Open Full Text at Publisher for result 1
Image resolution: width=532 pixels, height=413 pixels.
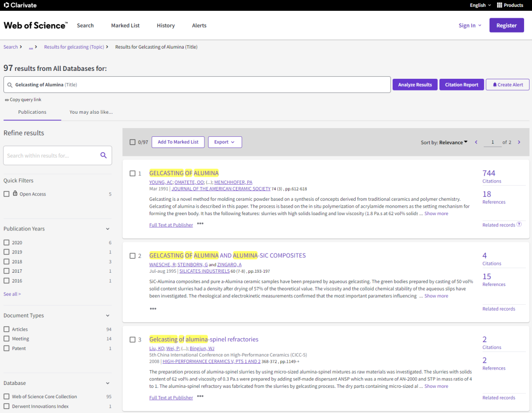coord(171,225)
